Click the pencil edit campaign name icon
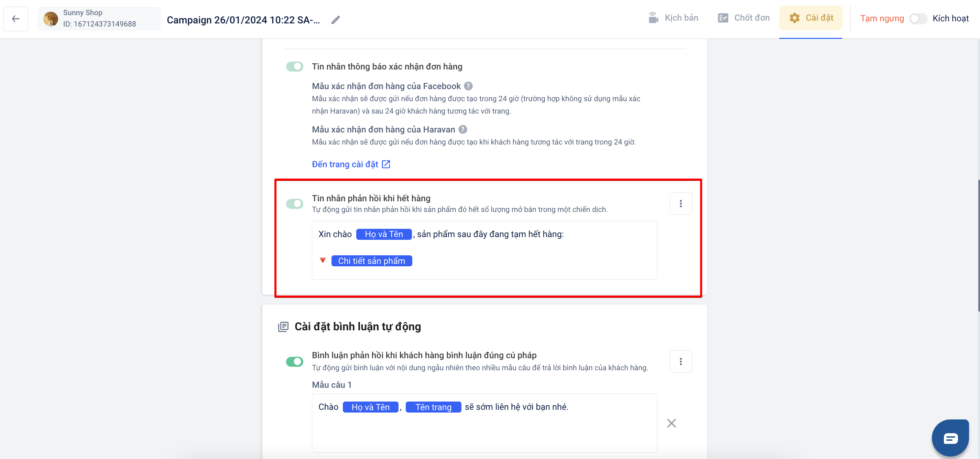Viewport: 980px width, 459px height. tap(335, 20)
